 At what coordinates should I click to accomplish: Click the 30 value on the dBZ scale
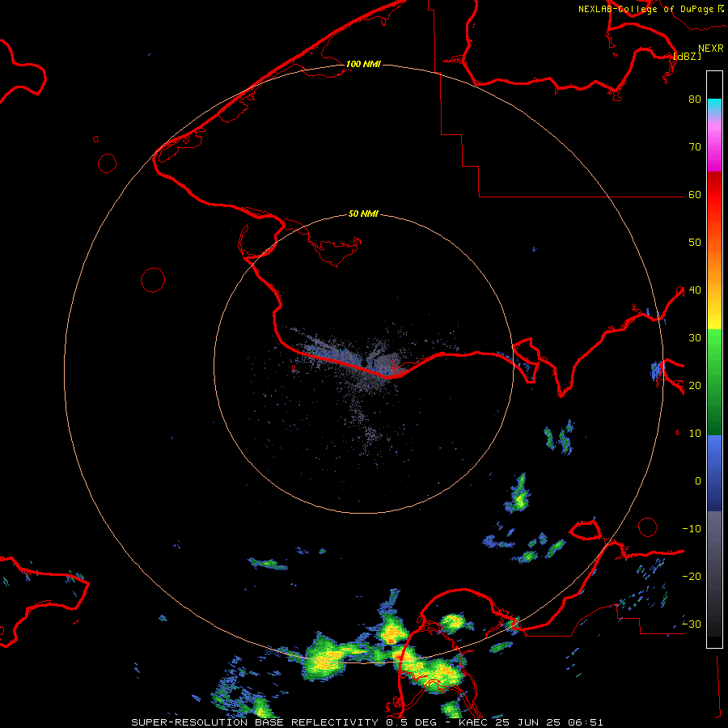point(695,337)
